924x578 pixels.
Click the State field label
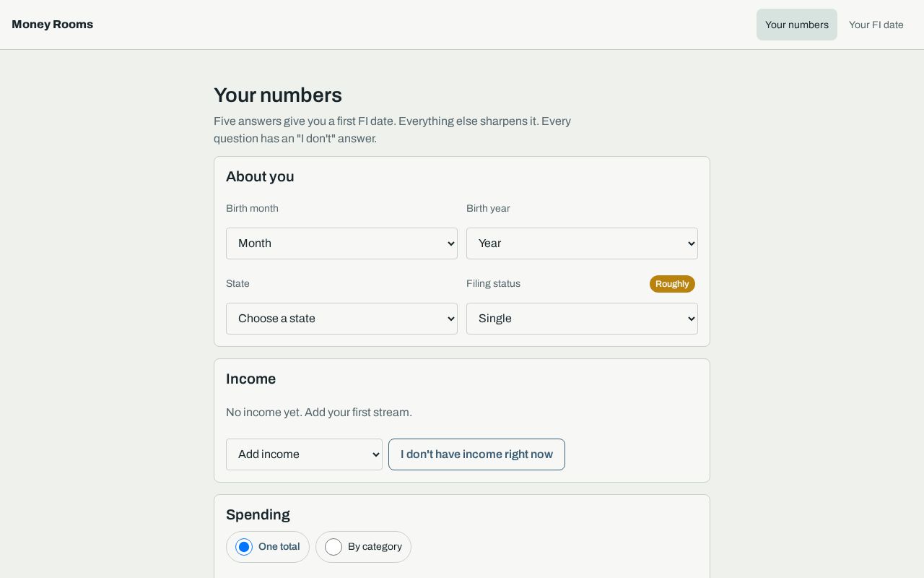237,284
